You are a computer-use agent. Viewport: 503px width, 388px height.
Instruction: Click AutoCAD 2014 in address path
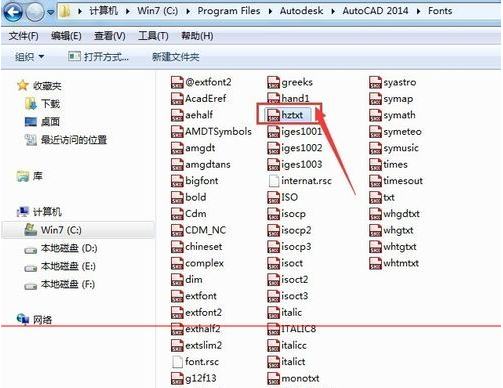pyautogui.click(x=375, y=11)
